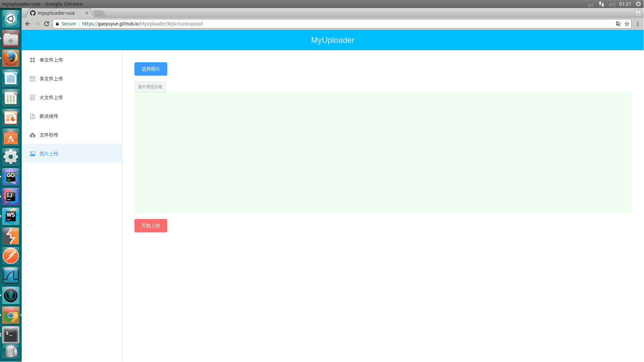Click the red 开始上传 button
This screenshot has width=644, height=362.
(x=151, y=226)
